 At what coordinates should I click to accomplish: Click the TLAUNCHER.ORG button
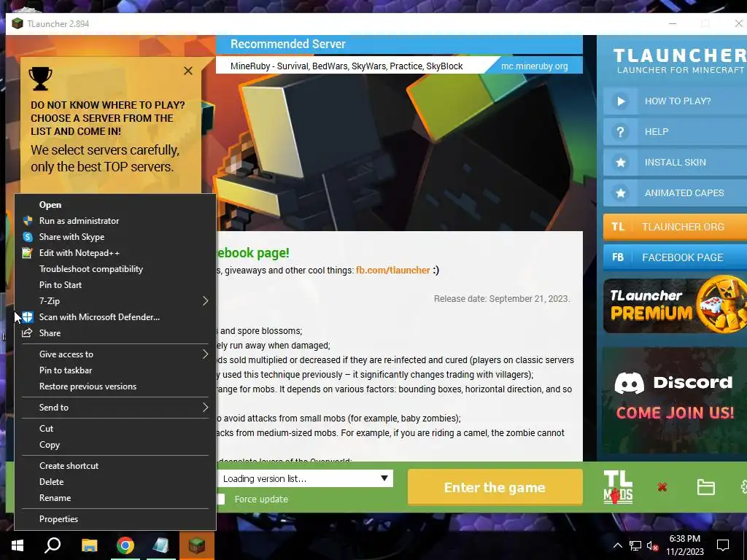pos(675,227)
